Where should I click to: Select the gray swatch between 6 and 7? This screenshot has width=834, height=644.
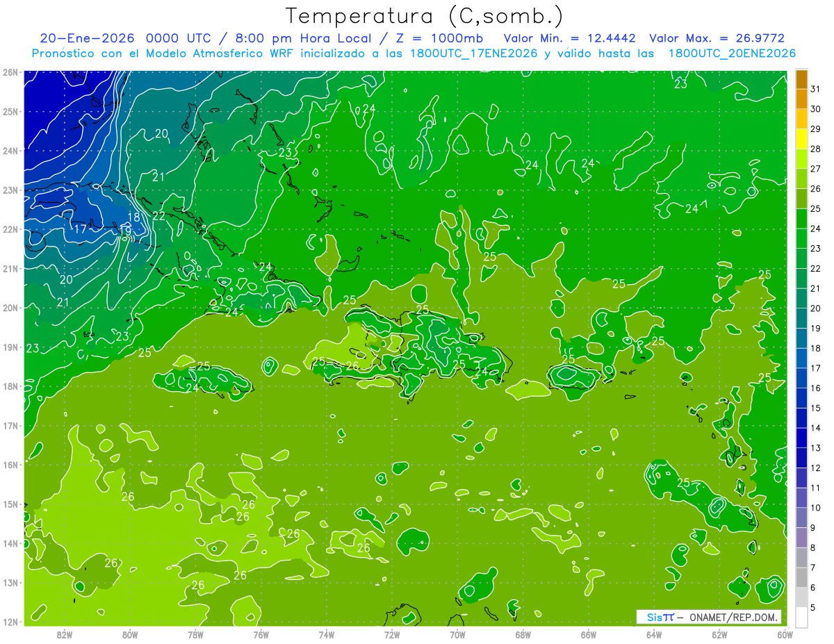click(801, 577)
